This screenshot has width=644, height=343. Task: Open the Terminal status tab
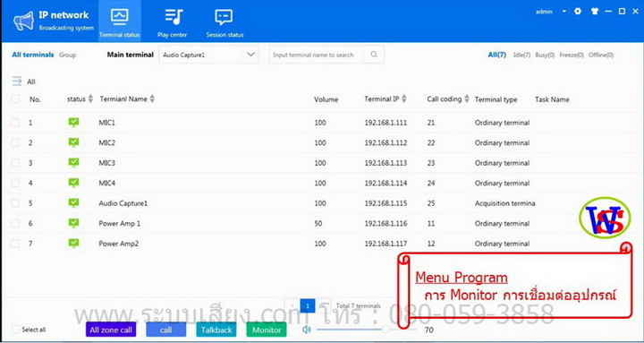pos(120,21)
